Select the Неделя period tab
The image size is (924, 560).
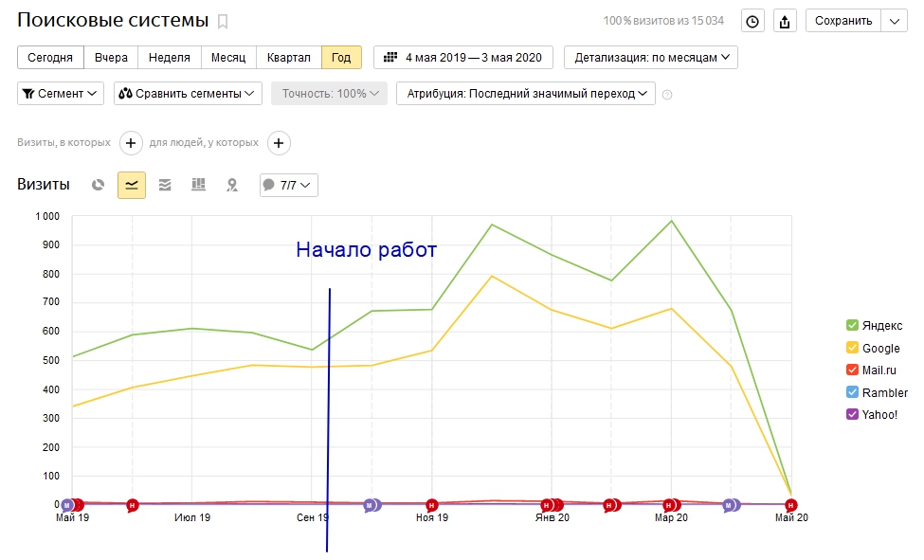[169, 58]
